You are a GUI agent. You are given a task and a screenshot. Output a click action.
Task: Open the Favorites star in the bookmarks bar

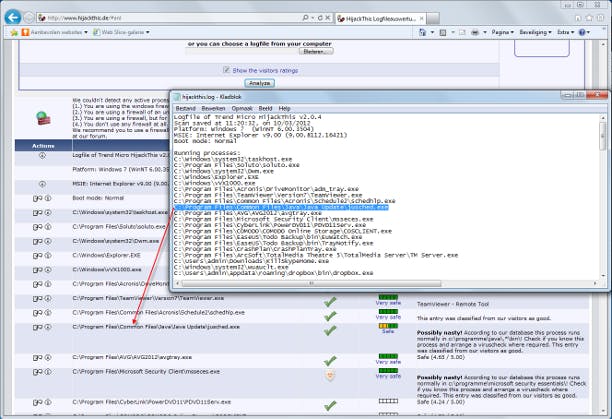point(14,32)
